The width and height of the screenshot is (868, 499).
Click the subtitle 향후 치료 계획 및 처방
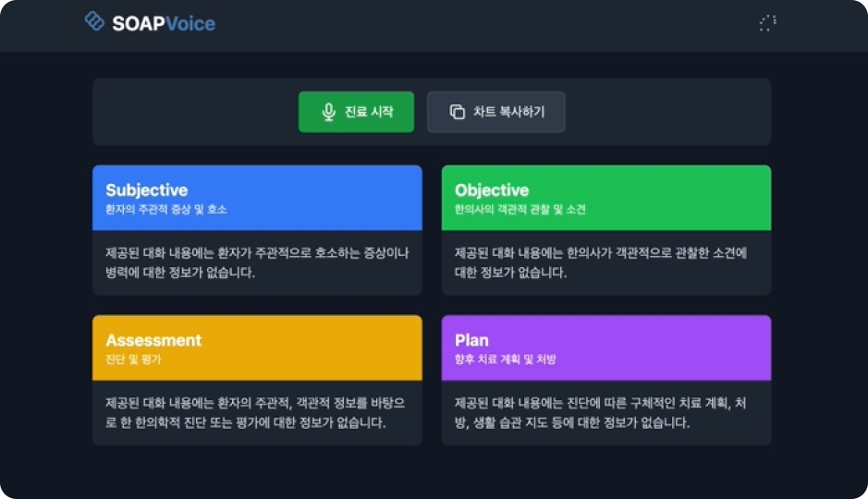(505, 359)
